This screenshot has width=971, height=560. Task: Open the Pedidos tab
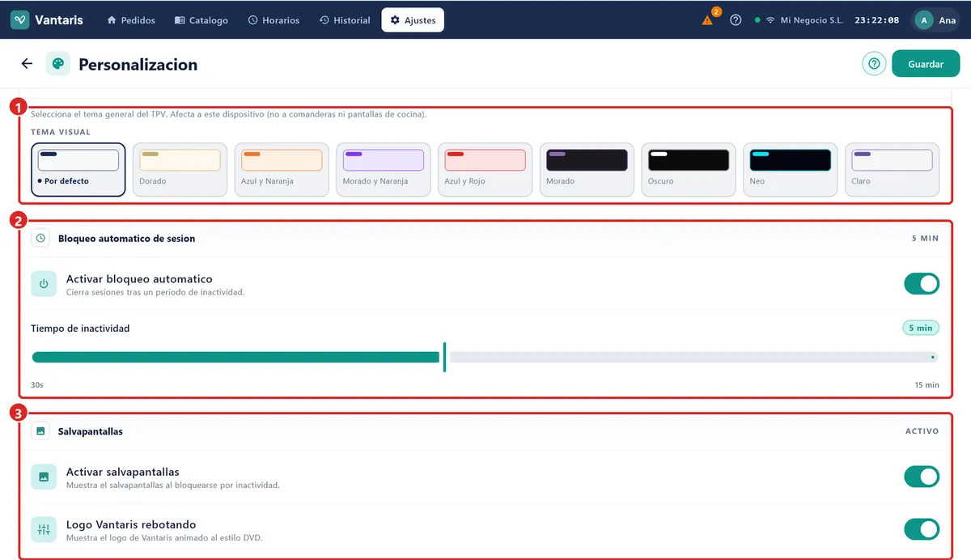(131, 20)
